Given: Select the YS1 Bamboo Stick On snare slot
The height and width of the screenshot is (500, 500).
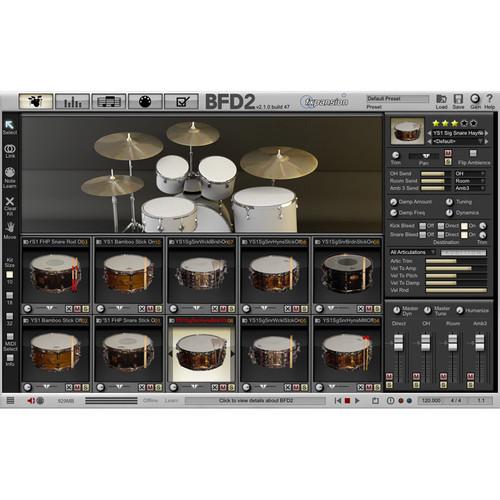Looking at the screenshot, I should (129, 275).
